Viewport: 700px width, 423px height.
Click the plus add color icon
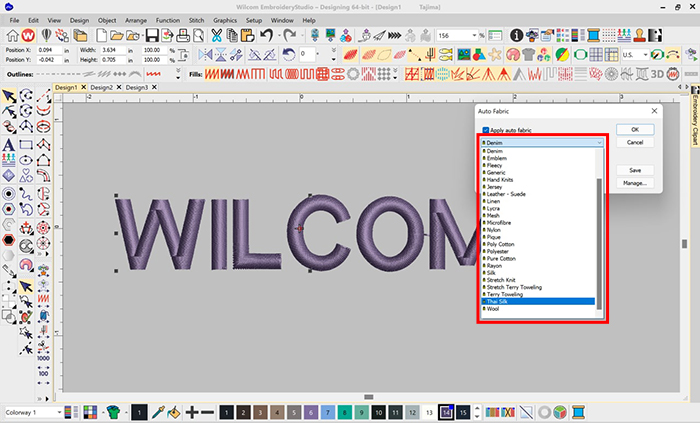tap(192, 412)
